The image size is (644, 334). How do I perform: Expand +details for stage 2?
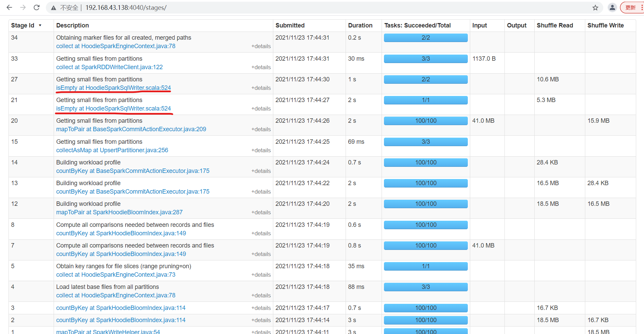261,320
